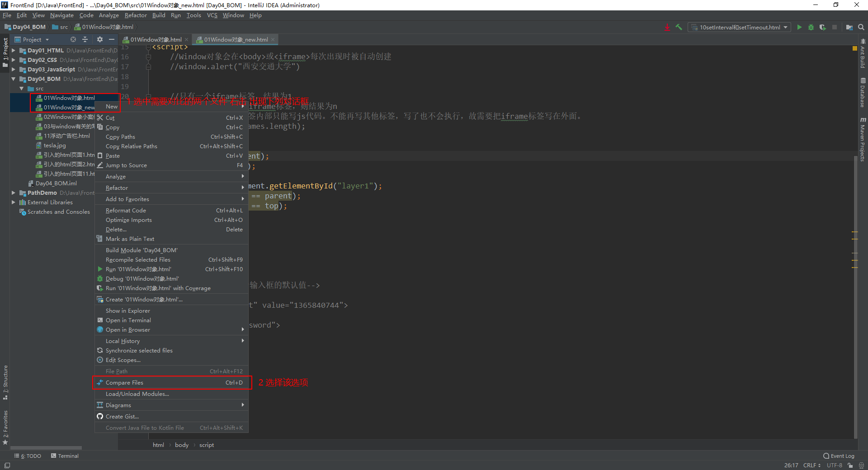Toggle tool window buttons in bottom-left corner
This screenshot has width=868, height=470.
click(x=7, y=465)
